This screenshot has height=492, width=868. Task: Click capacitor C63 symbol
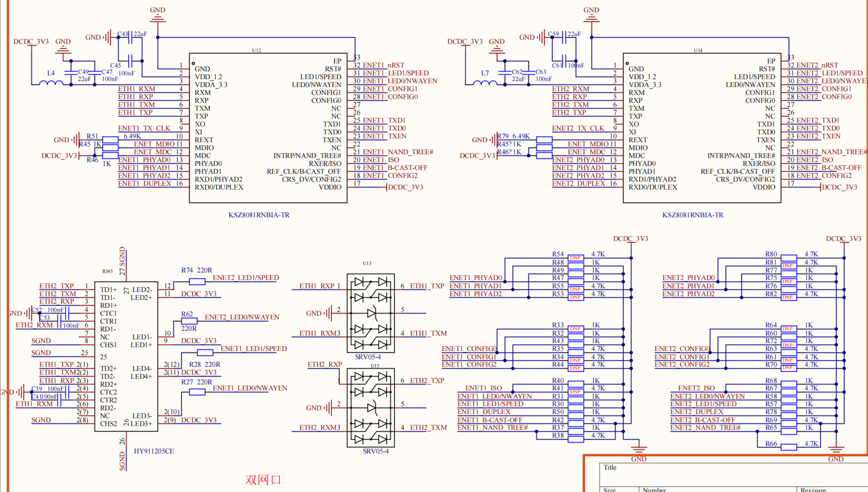(x=528, y=72)
